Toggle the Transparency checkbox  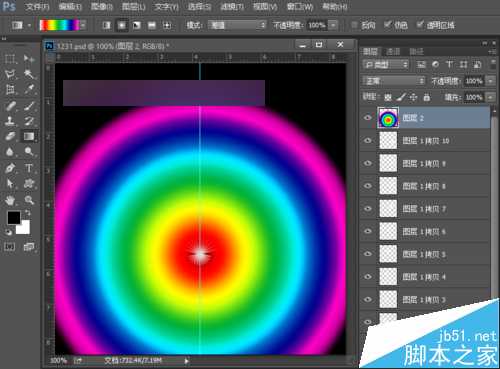point(420,25)
